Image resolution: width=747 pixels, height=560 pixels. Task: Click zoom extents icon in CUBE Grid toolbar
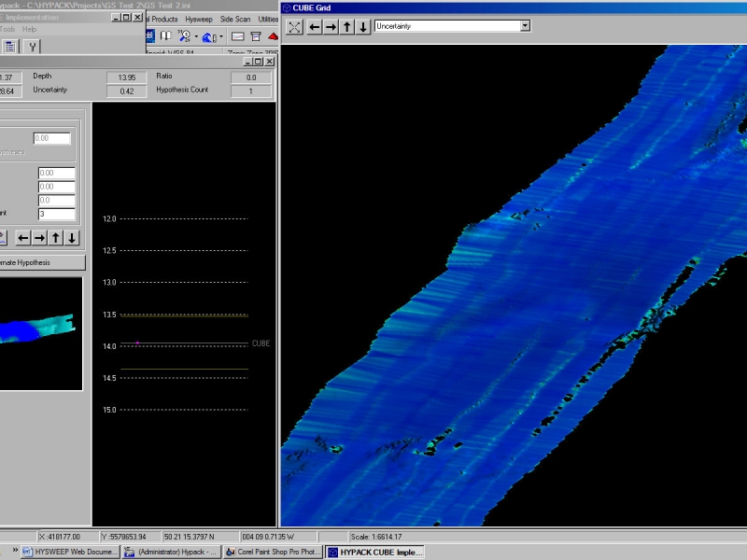[x=295, y=27]
